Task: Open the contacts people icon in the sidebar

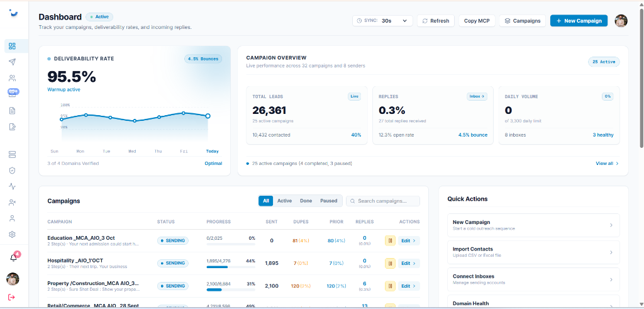Action: [x=13, y=78]
